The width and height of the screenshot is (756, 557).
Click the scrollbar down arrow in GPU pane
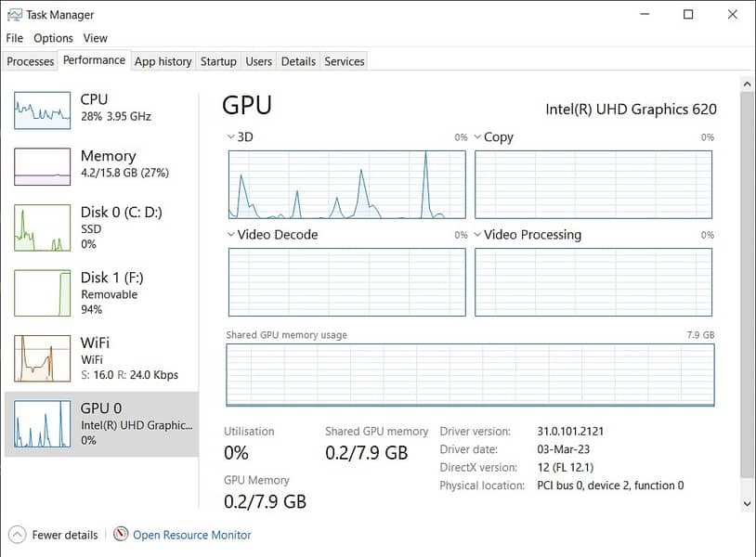click(748, 503)
